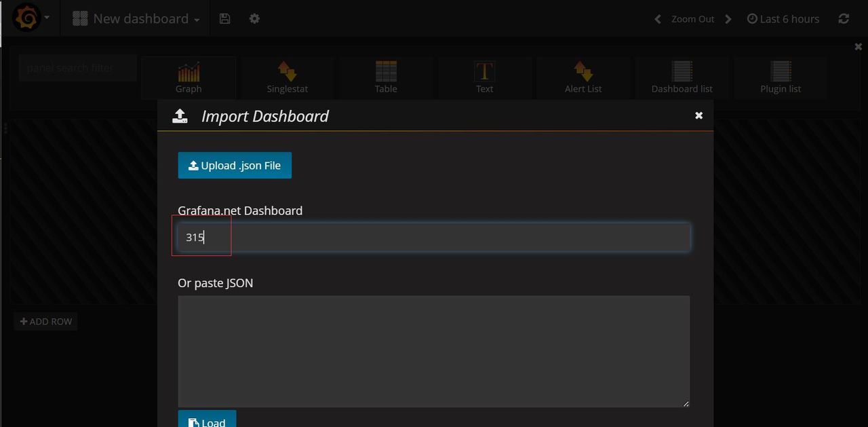The width and height of the screenshot is (868, 427).
Task: Add a Singlestat panel
Action: 287,77
